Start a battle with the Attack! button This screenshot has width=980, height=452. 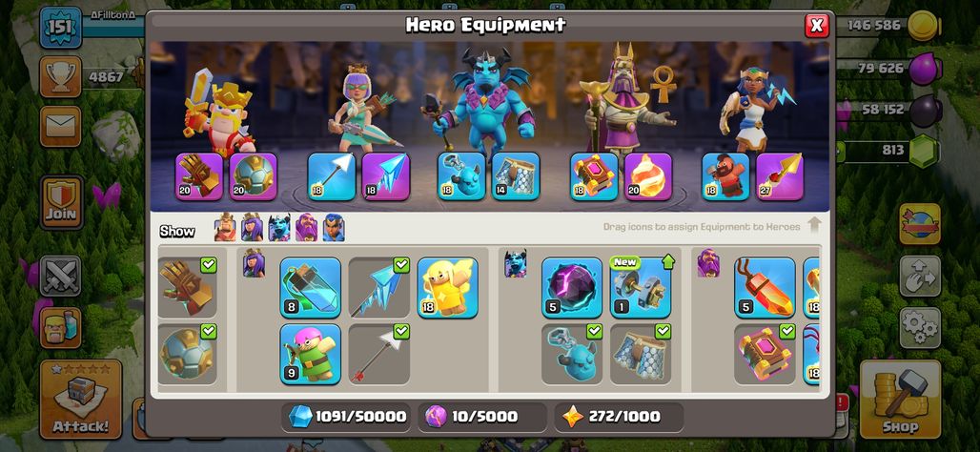coord(81,399)
